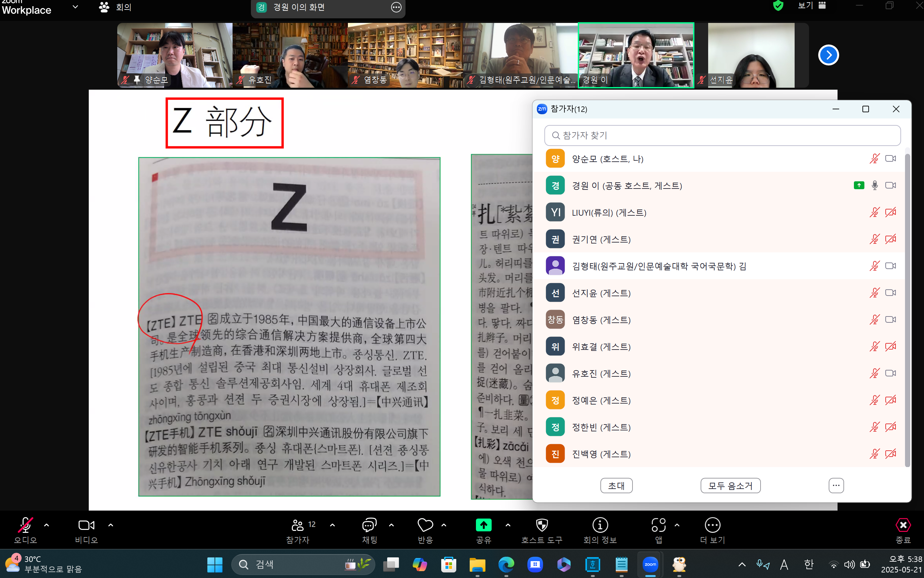Screen dimensions: 924x578
Task: Toggle microphone icon for LIUYI(류의)
Action: pyautogui.click(x=874, y=212)
